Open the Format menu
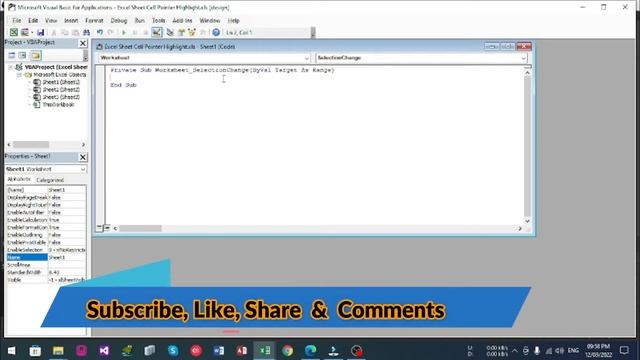Image resolution: width=640 pixels, height=360 pixels. (94, 20)
